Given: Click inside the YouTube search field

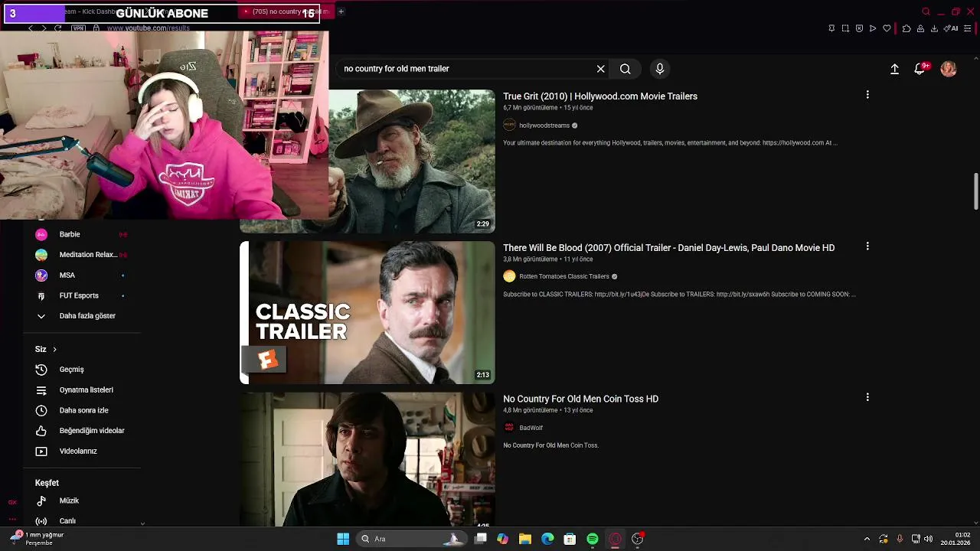Looking at the screenshot, I should point(467,69).
